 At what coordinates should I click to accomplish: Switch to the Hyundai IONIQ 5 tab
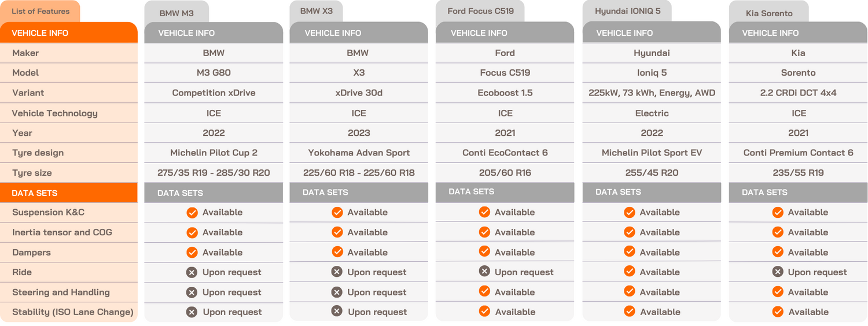click(627, 12)
